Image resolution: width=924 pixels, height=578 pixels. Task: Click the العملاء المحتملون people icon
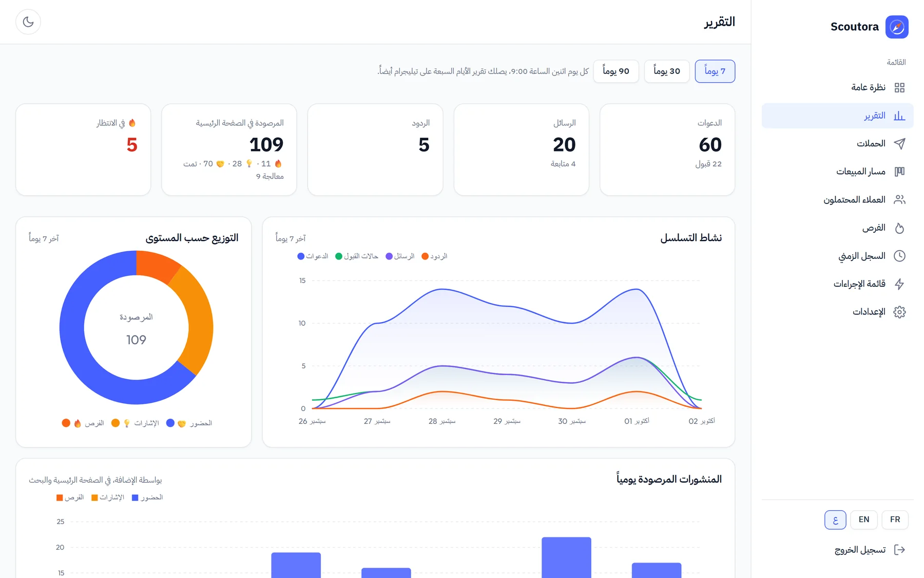tap(899, 200)
